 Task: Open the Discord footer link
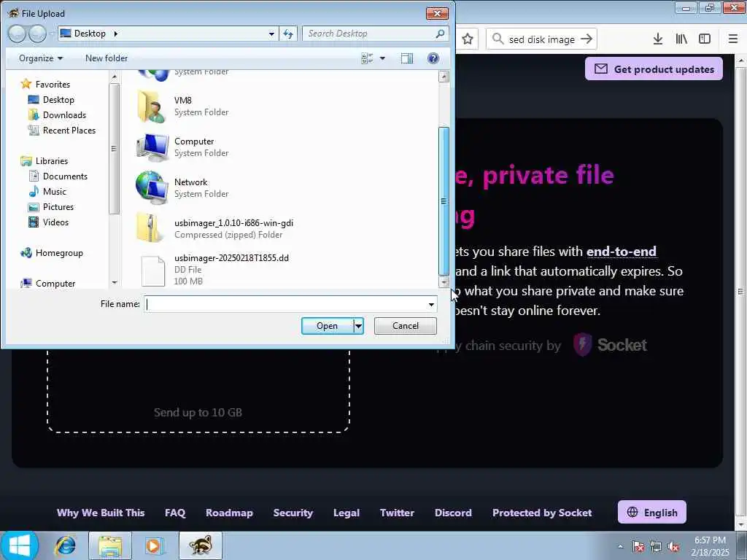[453, 513]
